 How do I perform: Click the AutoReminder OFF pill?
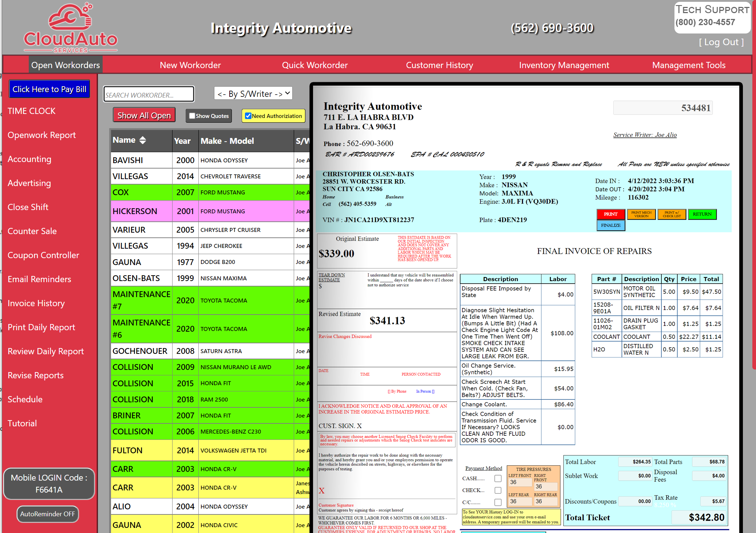(x=48, y=514)
